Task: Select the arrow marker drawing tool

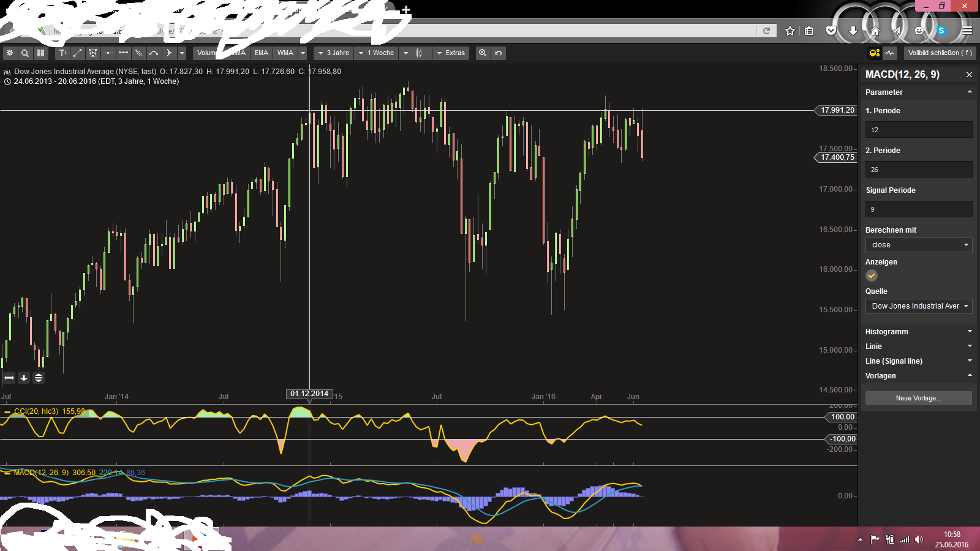Action: tap(170, 53)
